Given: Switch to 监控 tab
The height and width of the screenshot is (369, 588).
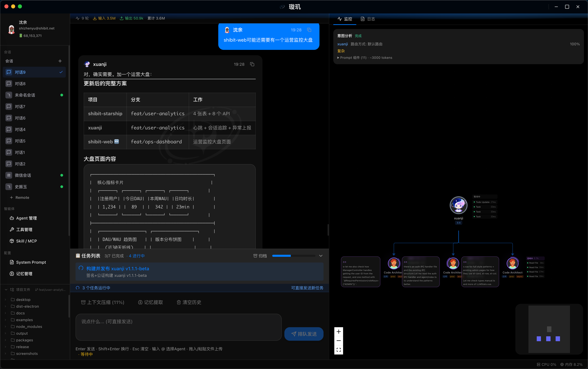Looking at the screenshot, I should 345,19.
